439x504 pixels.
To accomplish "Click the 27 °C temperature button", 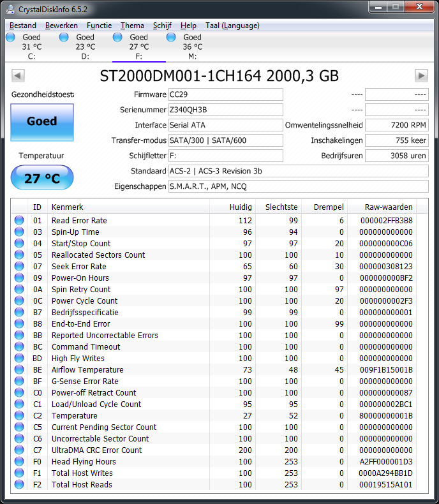I will click(42, 178).
